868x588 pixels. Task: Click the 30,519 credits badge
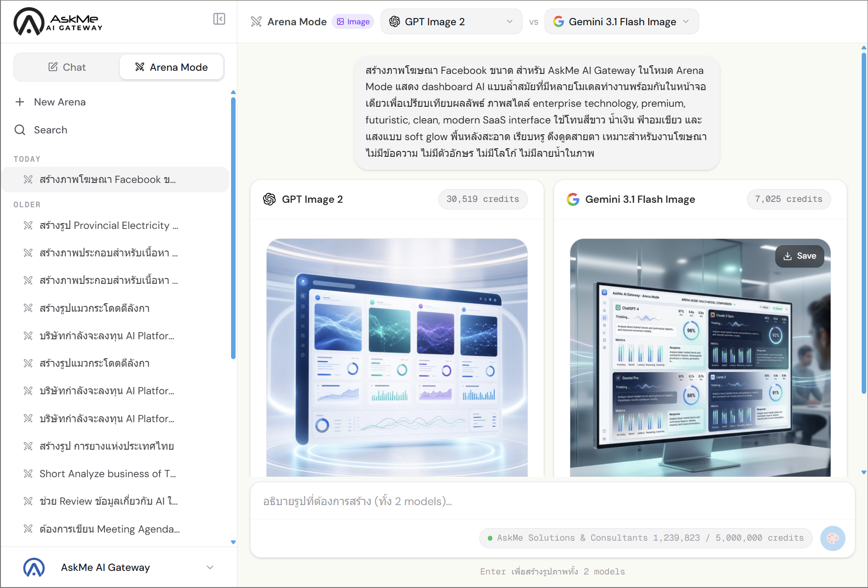482,199
